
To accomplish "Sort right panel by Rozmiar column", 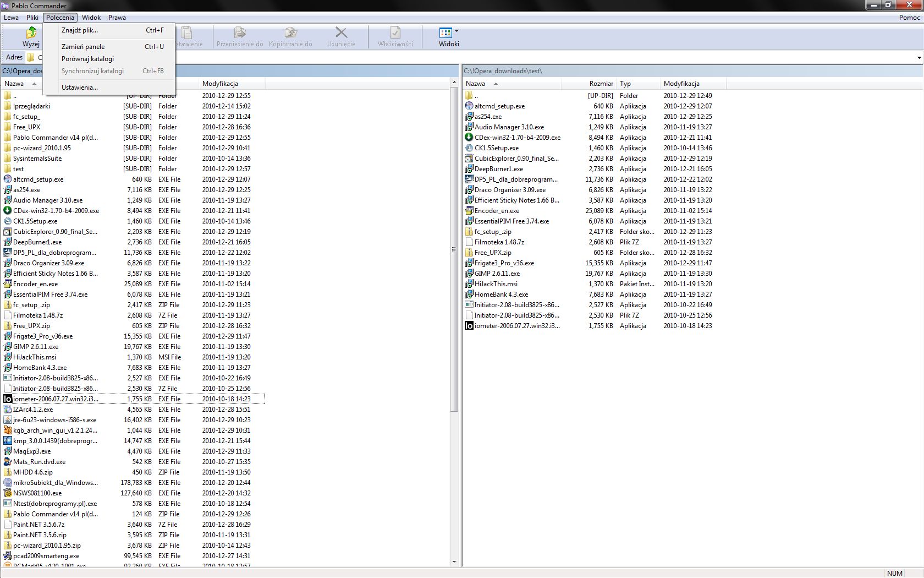I will point(588,84).
